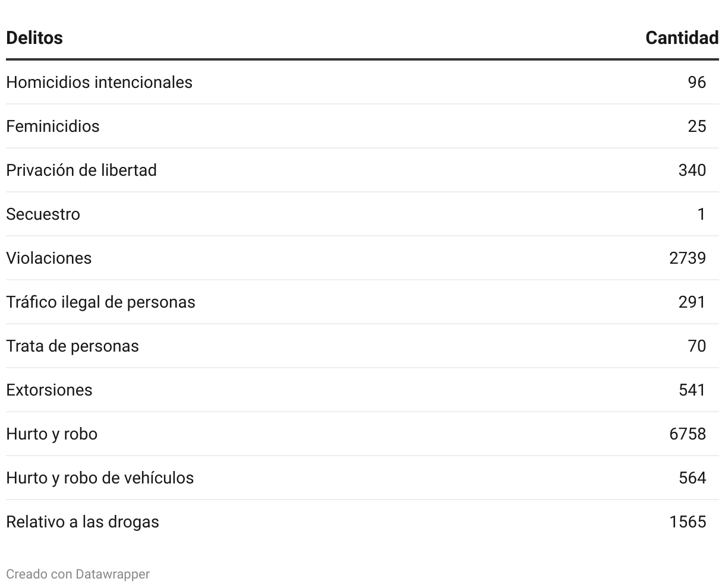Viewport: 725px width, 588px height.
Task: Select the Hurto y robo row
Action: click(x=363, y=434)
